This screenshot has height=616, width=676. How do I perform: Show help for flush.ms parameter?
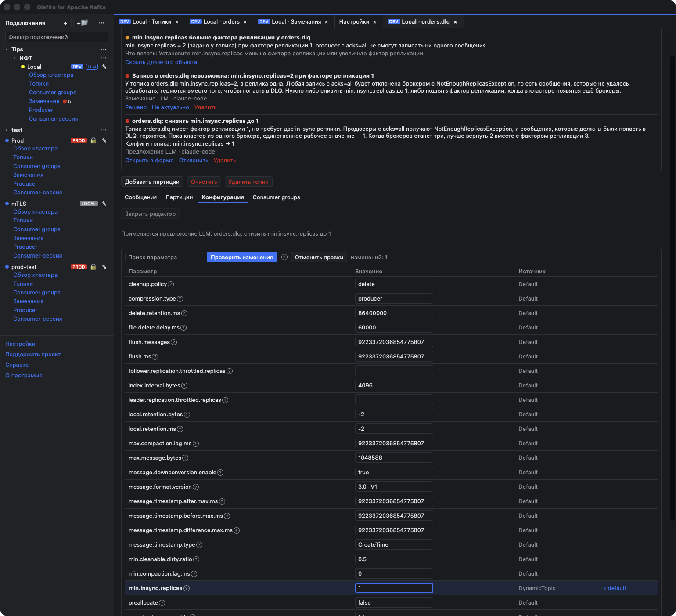(x=155, y=357)
